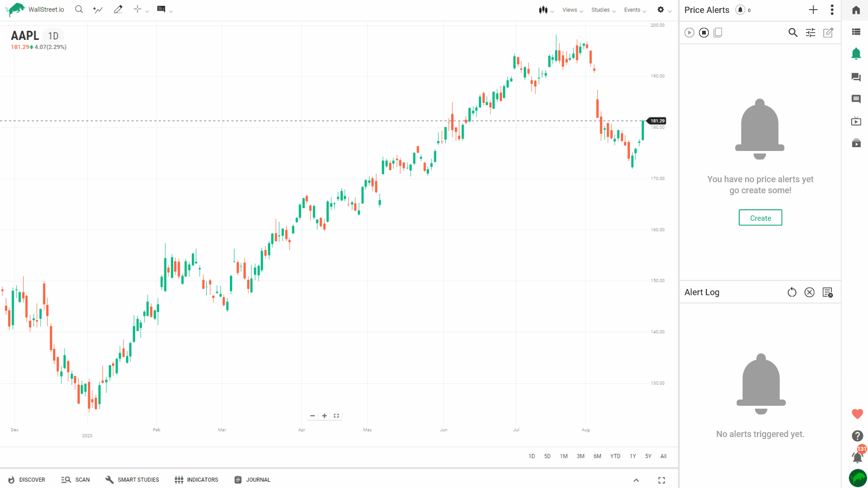
Task: Select the crosshair cursor tool
Action: point(138,9)
